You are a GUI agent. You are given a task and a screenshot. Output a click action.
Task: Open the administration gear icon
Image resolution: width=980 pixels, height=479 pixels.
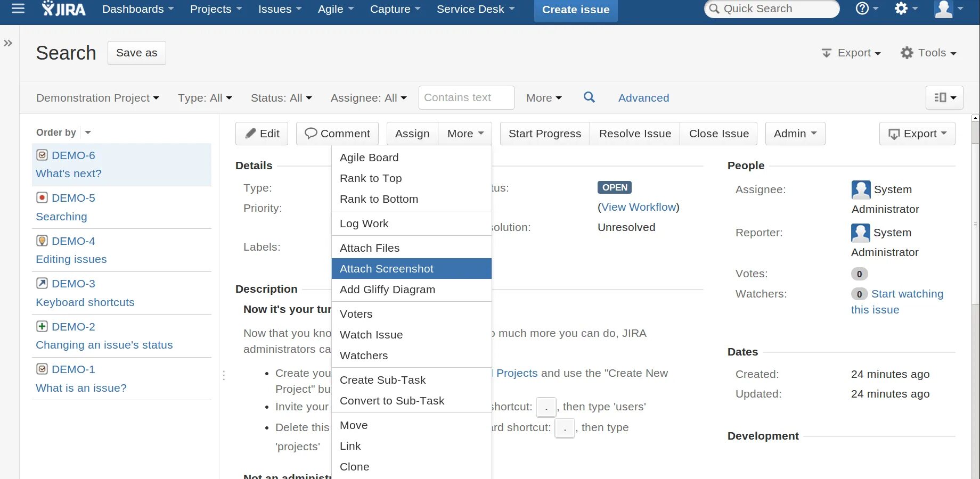click(905, 9)
